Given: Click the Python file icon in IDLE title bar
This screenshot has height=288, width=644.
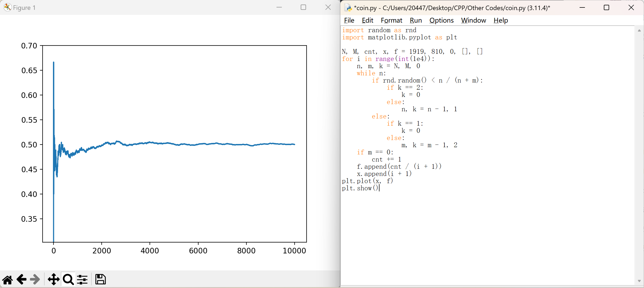Looking at the screenshot, I should (348, 8).
